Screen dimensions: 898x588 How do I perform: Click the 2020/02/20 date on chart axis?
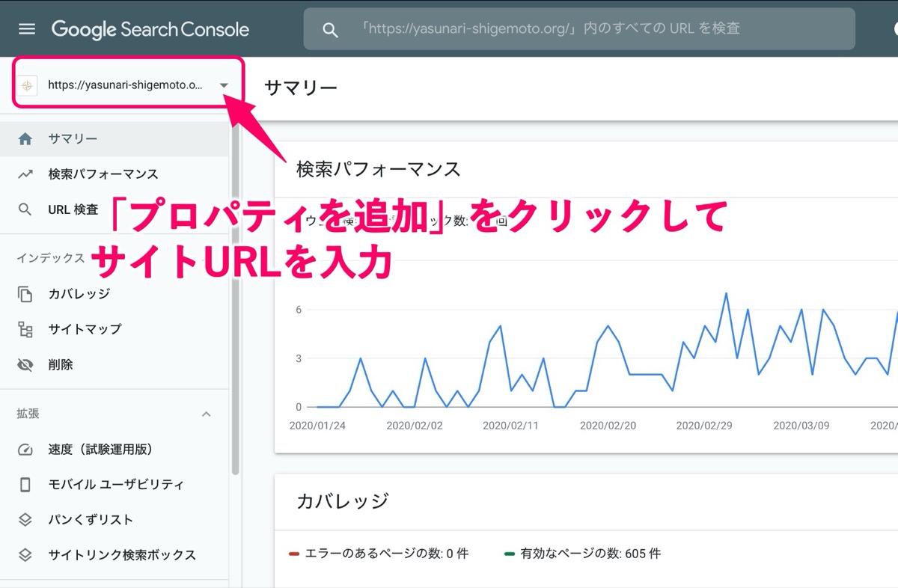click(608, 426)
